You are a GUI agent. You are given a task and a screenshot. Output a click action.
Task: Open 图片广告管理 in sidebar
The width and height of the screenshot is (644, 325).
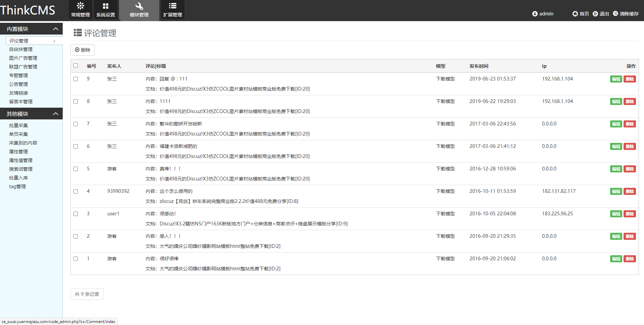(x=23, y=58)
